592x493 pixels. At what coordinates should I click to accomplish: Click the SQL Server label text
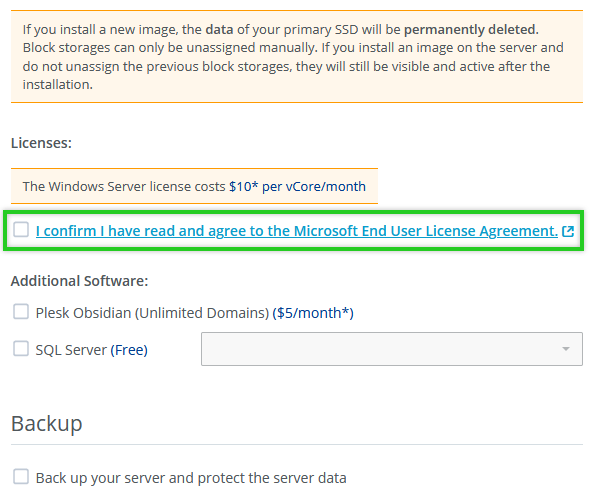pyautogui.click(x=71, y=350)
